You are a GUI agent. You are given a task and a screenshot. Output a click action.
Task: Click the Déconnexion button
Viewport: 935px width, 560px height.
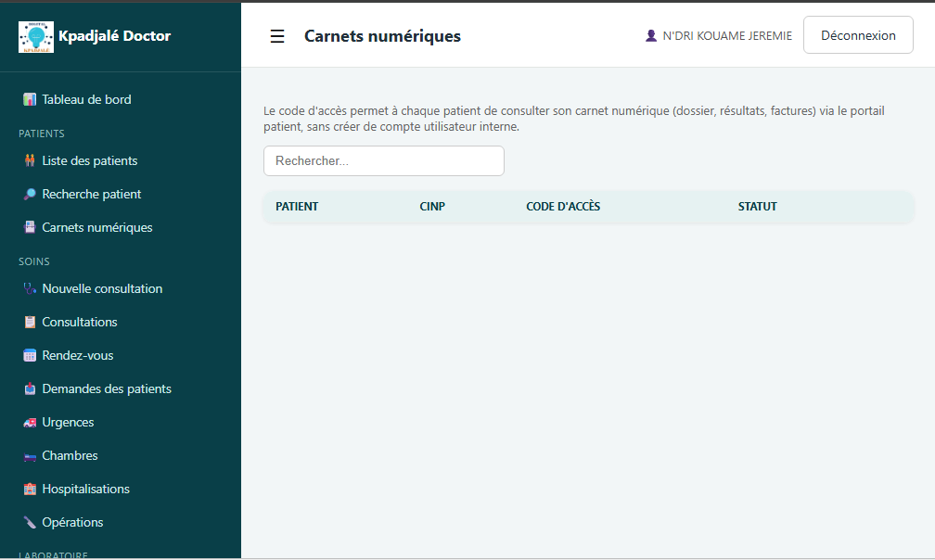coord(858,35)
